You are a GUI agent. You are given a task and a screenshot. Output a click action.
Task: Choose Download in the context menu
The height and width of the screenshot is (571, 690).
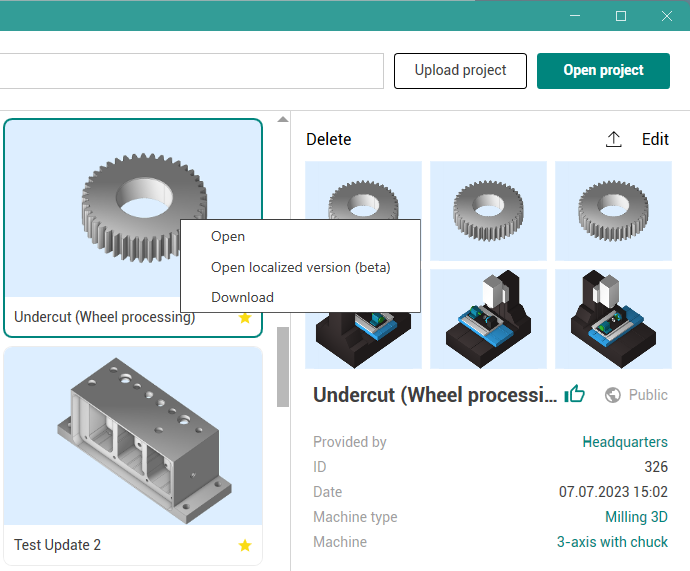point(242,297)
